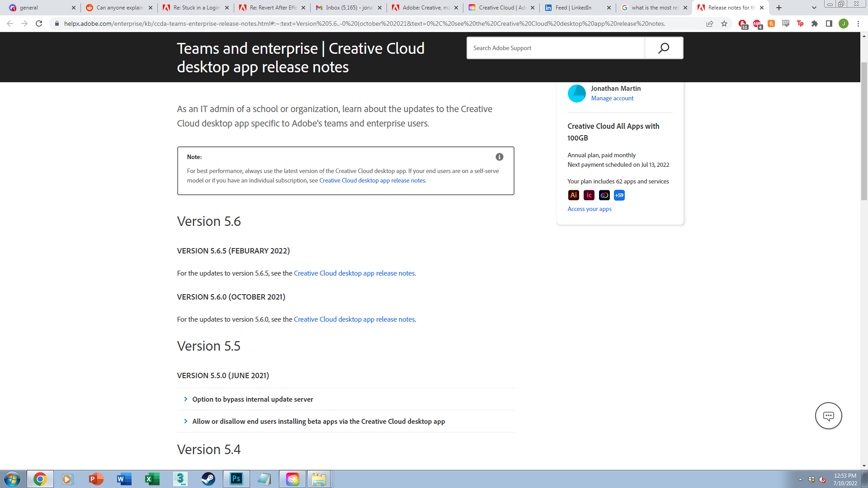868x488 pixels.
Task: Click the Access your apps link
Action: click(x=590, y=209)
